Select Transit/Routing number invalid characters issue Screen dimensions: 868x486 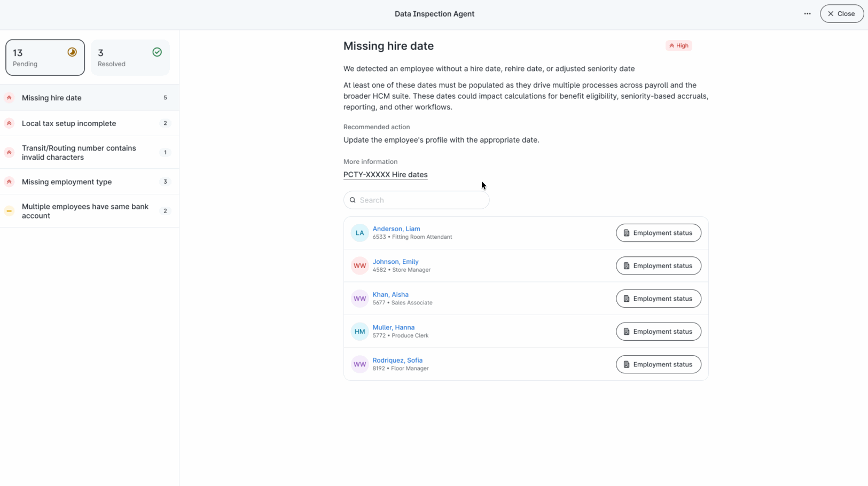(x=89, y=153)
